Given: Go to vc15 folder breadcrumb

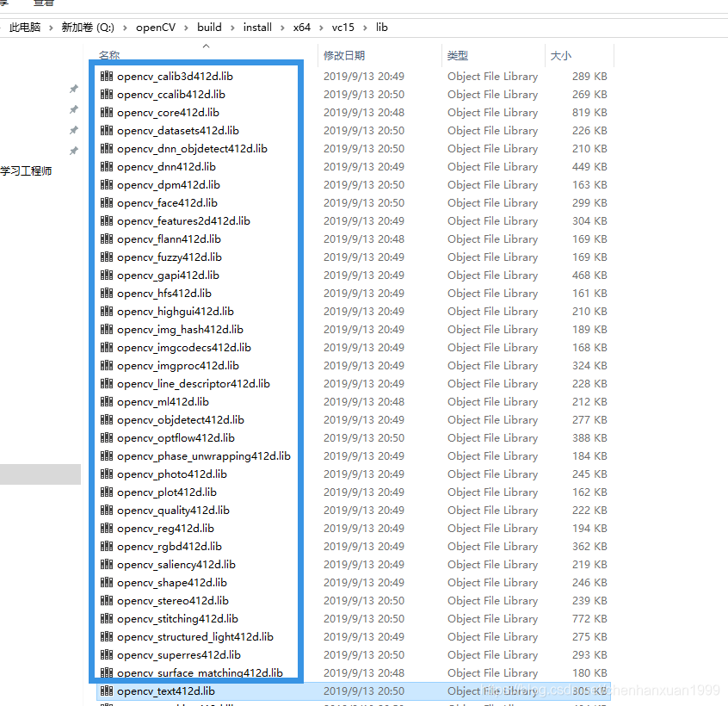Looking at the screenshot, I should pyautogui.click(x=343, y=28).
